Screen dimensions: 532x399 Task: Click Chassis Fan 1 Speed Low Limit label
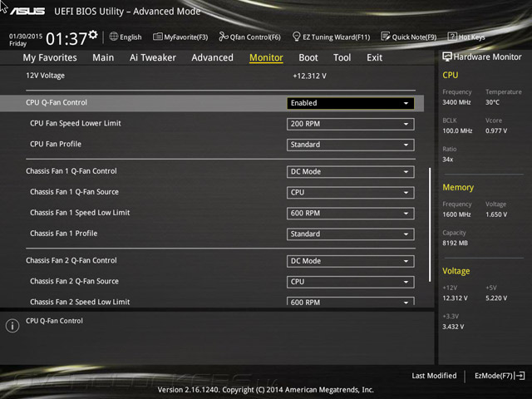tap(80, 213)
